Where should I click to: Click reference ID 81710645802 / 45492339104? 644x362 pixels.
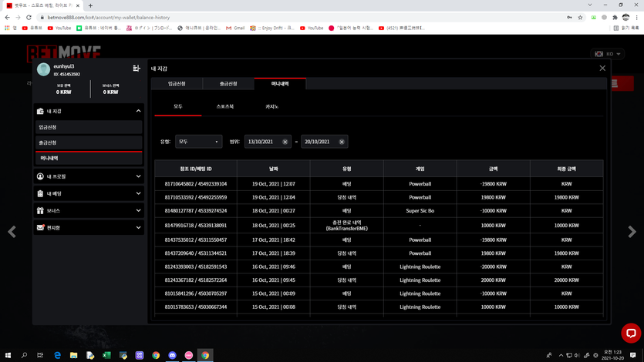[195, 184]
